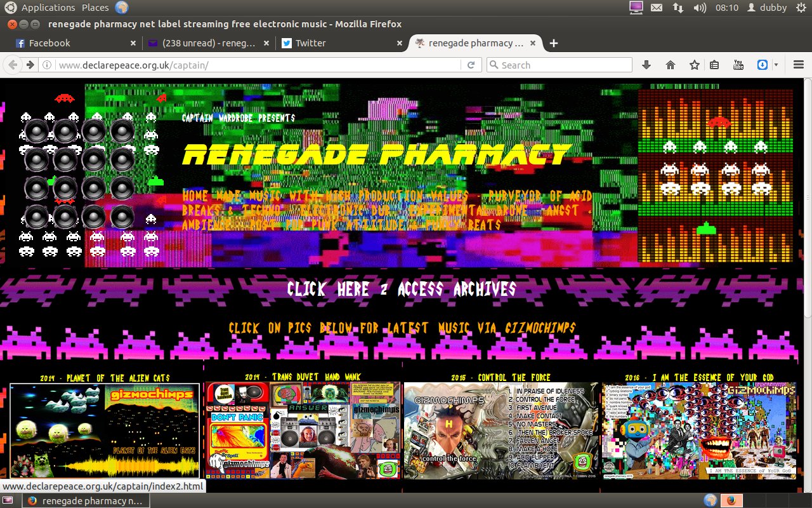This screenshot has width=812, height=508.
Task: Expand the arrow beside the download extension
Action: pos(776,65)
